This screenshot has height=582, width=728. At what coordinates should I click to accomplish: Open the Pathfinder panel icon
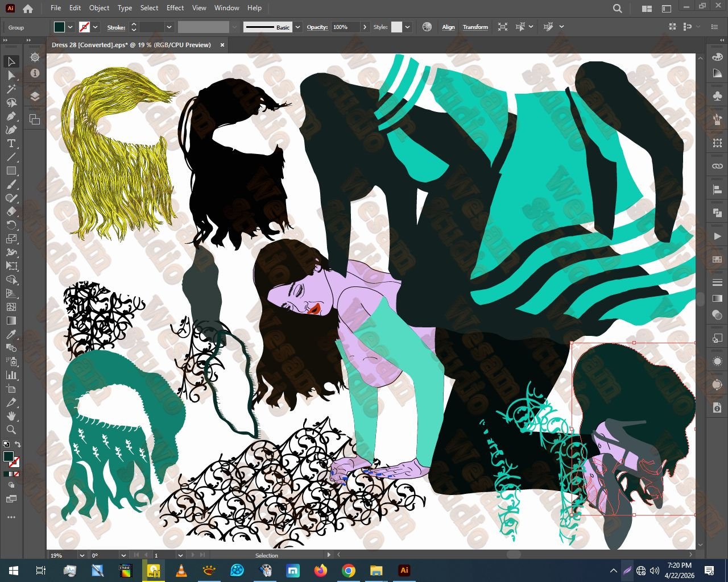coord(717,213)
